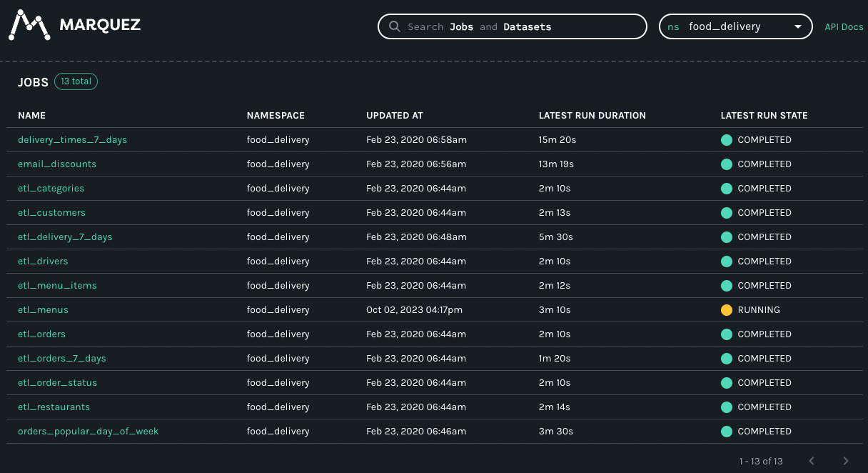Click the Marquez logo icon

[x=29, y=26]
